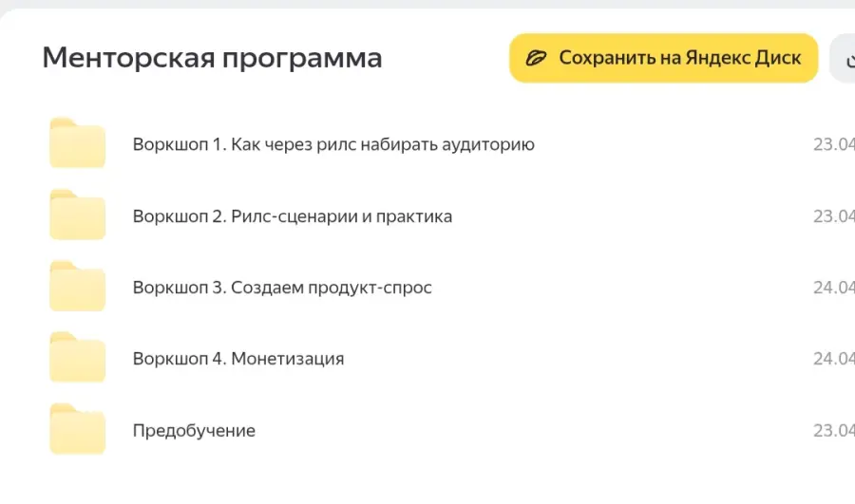Click the Воркшоп 4 Монетизация folder icon
855x504 pixels.
pyautogui.click(x=77, y=359)
